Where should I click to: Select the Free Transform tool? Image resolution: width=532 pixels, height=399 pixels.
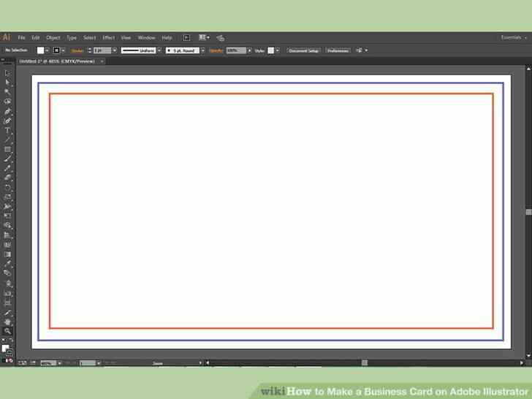(x=7, y=216)
